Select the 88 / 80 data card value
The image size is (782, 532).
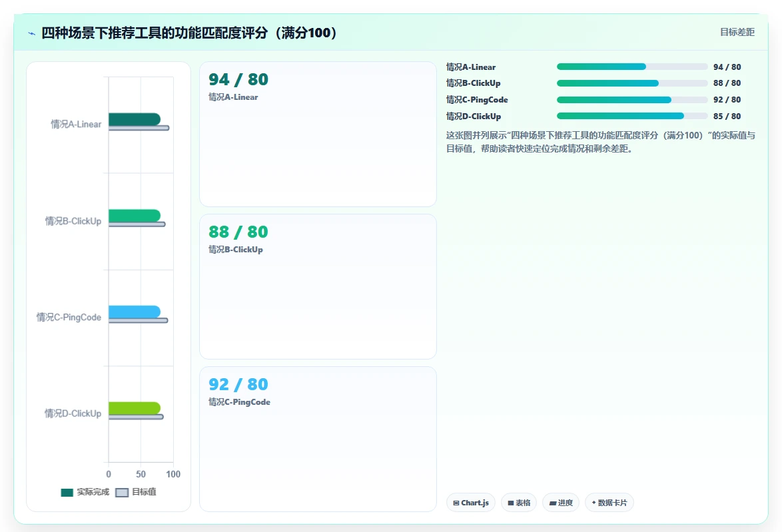coord(238,232)
